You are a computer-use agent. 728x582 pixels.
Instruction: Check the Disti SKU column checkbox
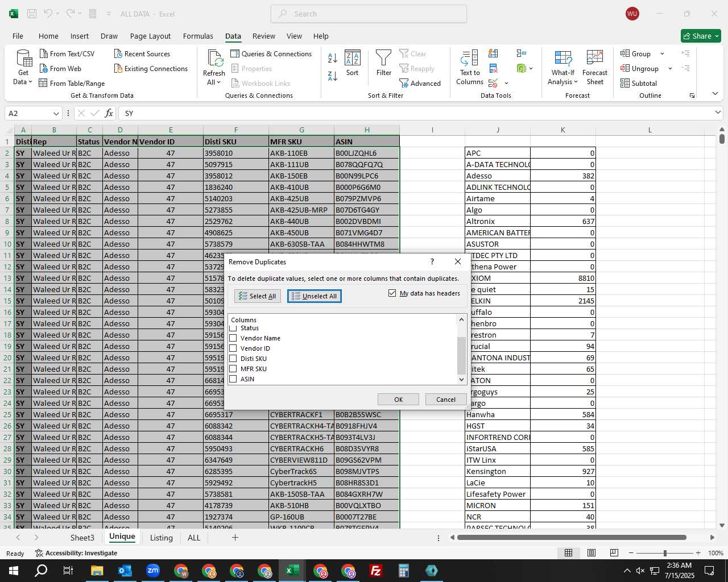click(233, 359)
